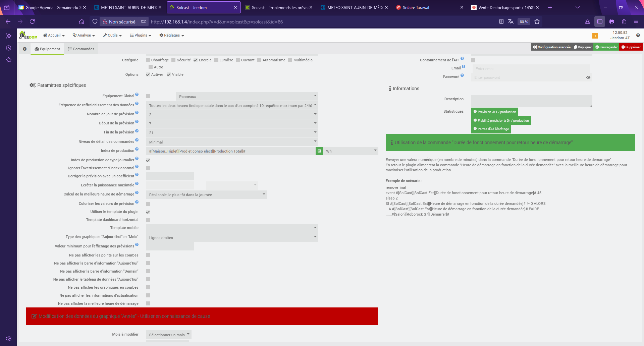The height and width of the screenshot is (346, 644).
Task: Click the Sauvegarder button
Action: pyautogui.click(x=606, y=47)
